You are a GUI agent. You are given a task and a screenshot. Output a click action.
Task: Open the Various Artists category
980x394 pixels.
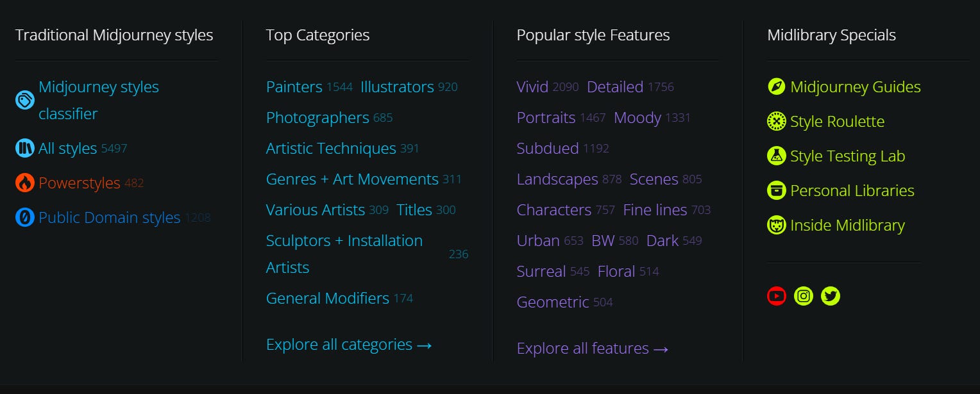point(316,210)
